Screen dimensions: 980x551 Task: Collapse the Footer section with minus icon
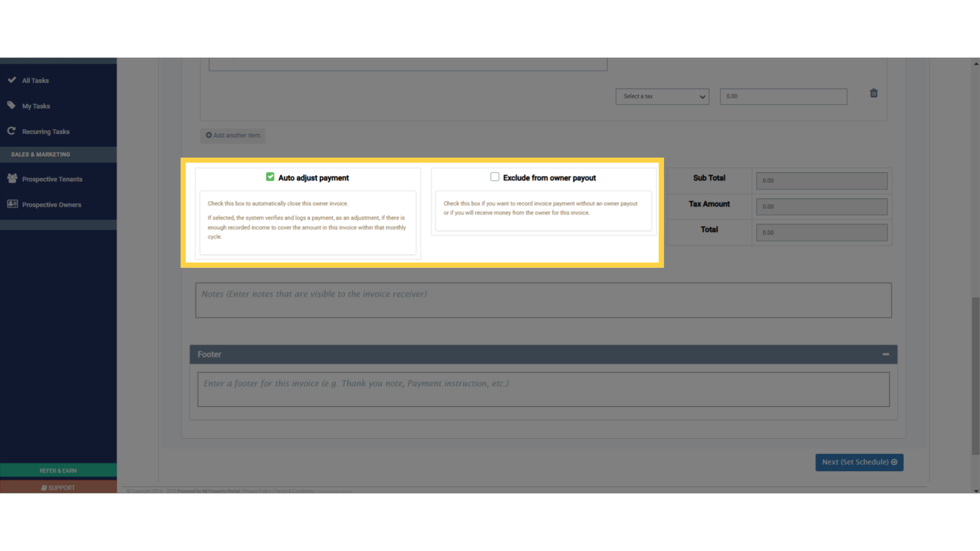click(x=886, y=354)
